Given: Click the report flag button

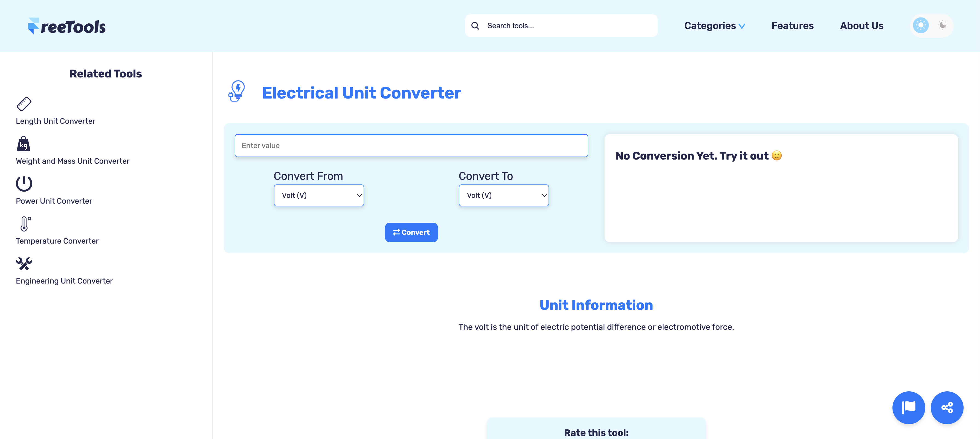Looking at the screenshot, I should click(x=909, y=408).
